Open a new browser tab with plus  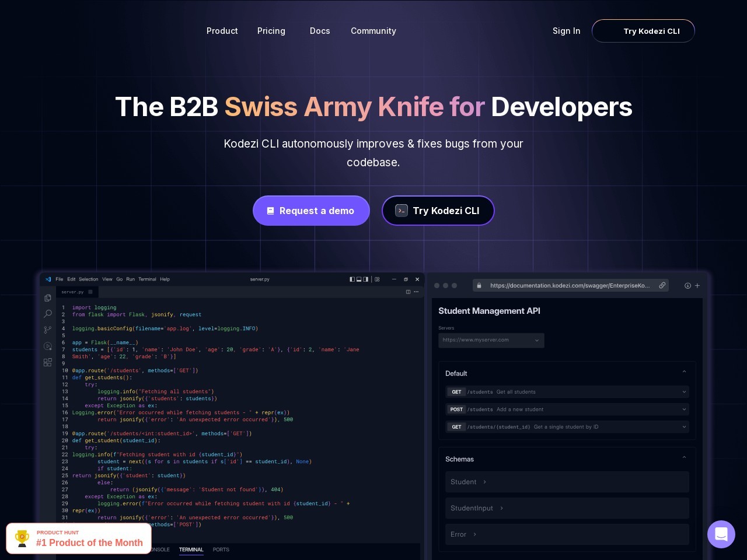(x=697, y=286)
